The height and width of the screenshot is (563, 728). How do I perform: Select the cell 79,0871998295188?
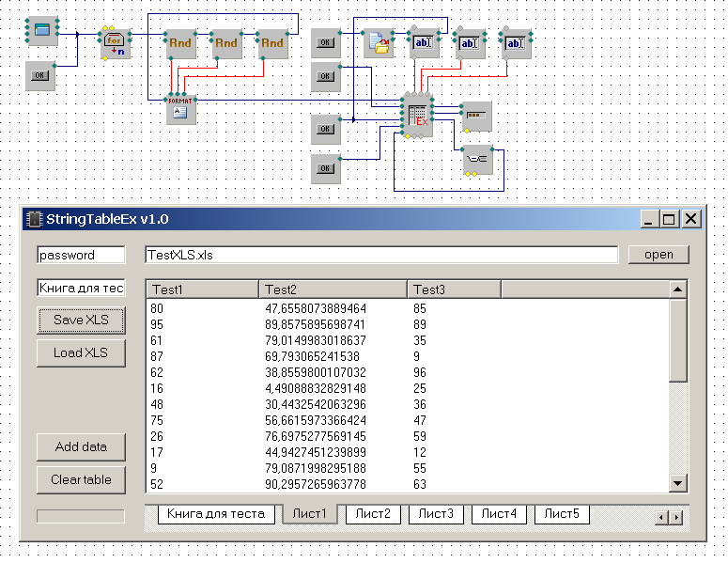coord(316,468)
